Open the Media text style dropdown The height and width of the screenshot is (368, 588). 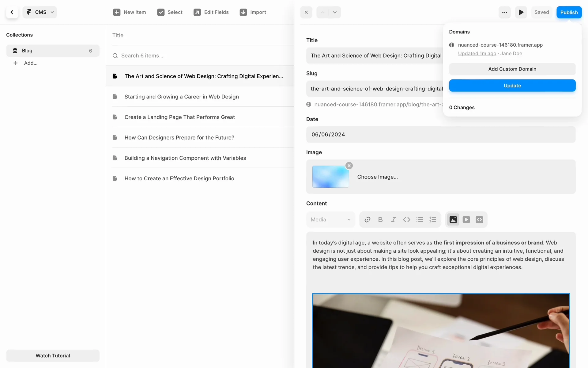pos(330,220)
